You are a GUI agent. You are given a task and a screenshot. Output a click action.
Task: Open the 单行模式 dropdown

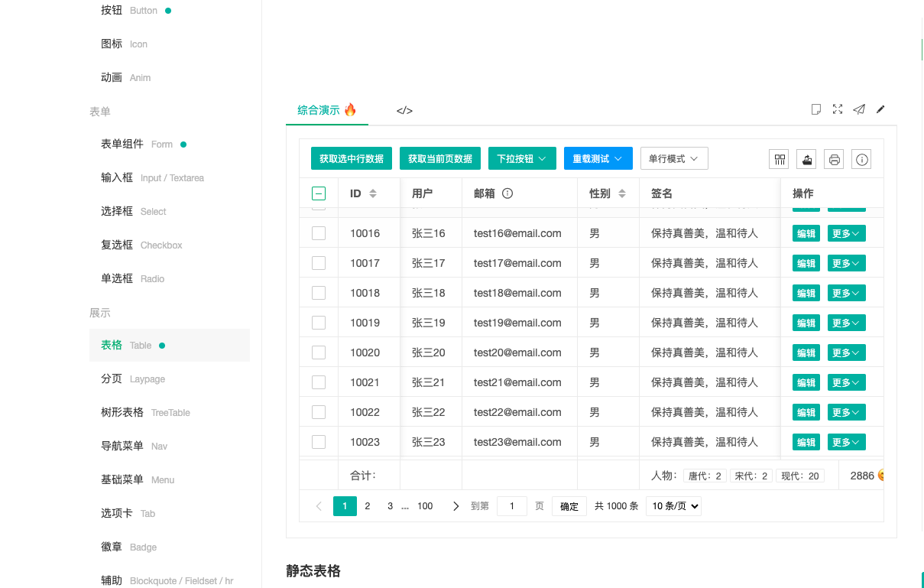(x=674, y=158)
